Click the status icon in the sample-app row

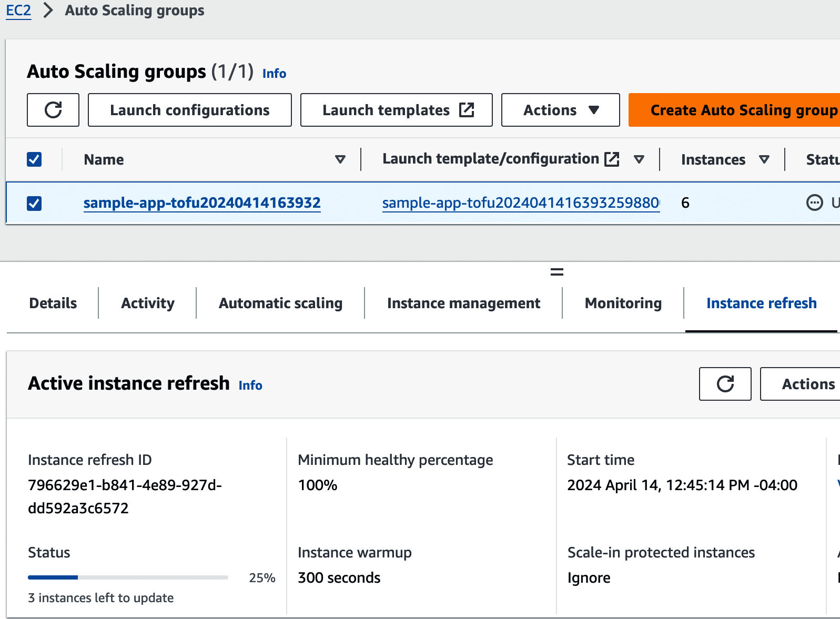click(814, 202)
